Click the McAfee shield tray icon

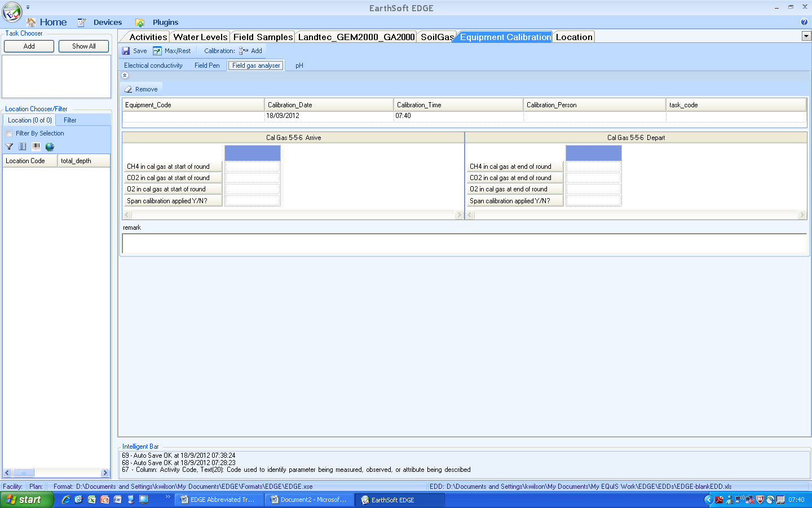(x=760, y=500)
